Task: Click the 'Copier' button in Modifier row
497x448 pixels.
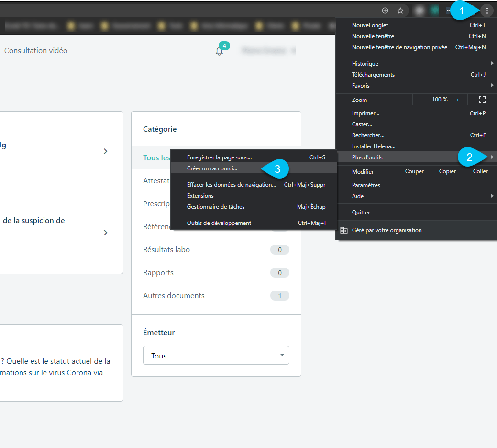Action: pos(447,171)
